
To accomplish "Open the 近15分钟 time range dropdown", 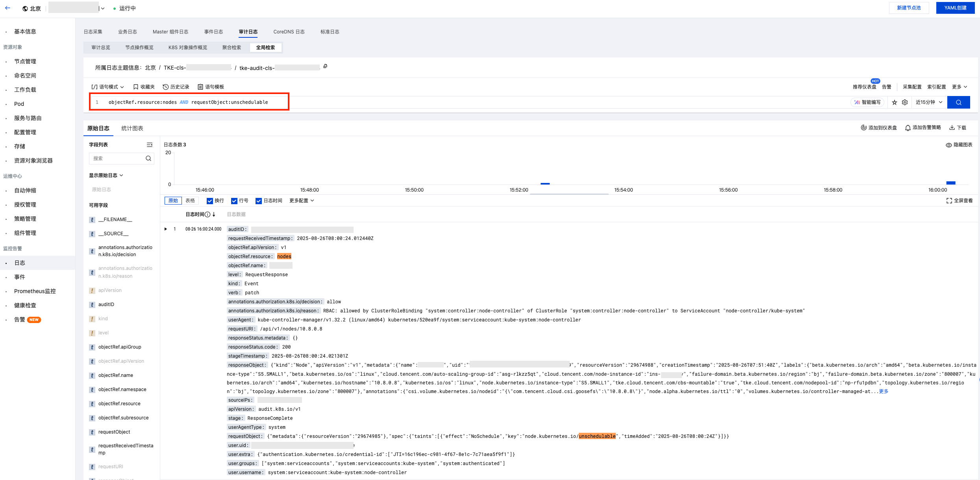I will click(929, 102).
